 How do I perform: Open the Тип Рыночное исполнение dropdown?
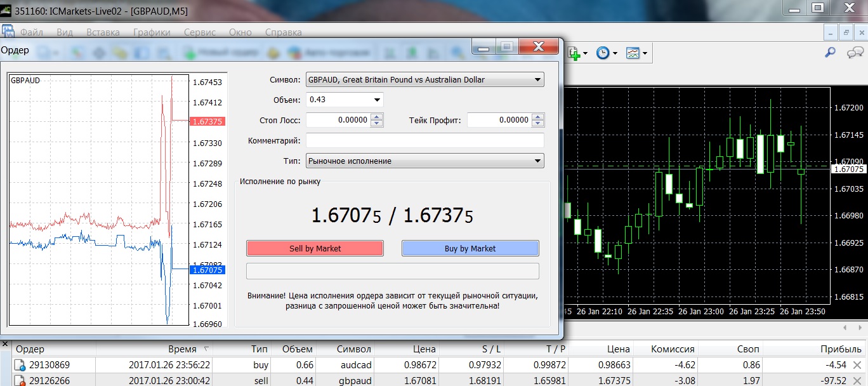425,161
